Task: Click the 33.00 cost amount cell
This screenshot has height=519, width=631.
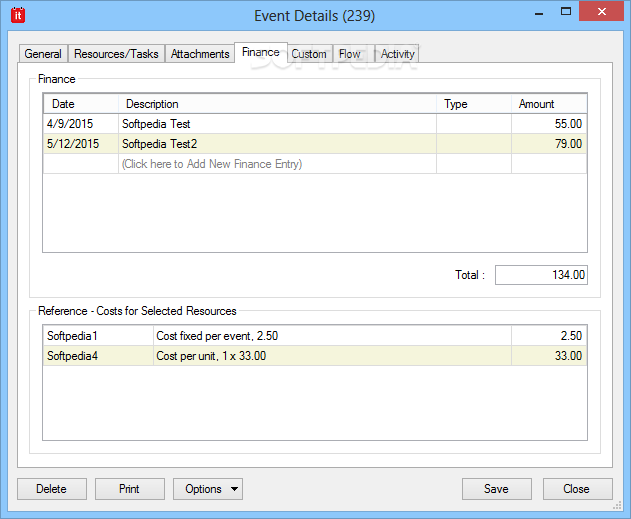Action: click(549, 356)
